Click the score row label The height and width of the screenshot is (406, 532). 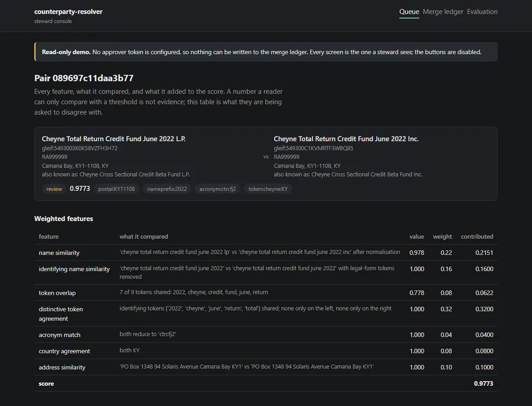[46, 384]
